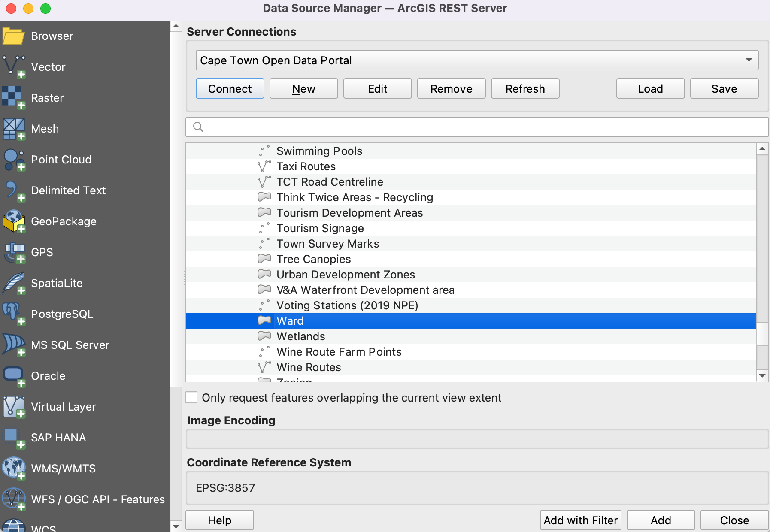Open the Cape Town Open Data Portal dropdown
The width and height of the screenshot is (770, 532).
click(x=477, y=60)
